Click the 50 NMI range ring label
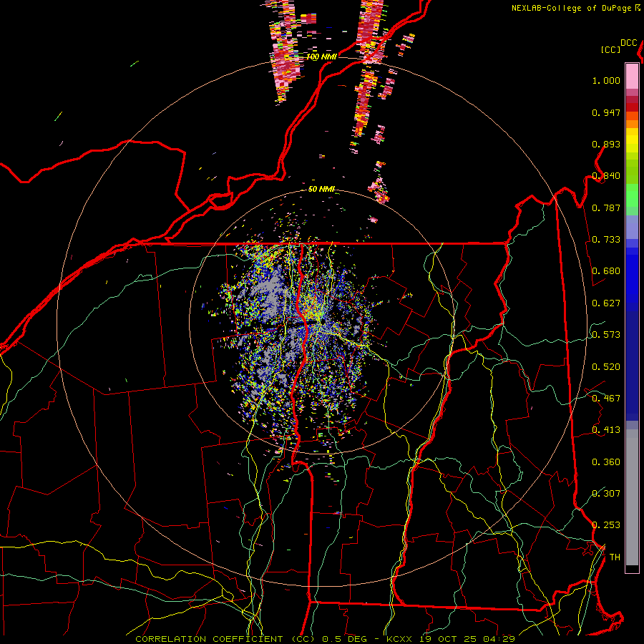 pos(321,190)
